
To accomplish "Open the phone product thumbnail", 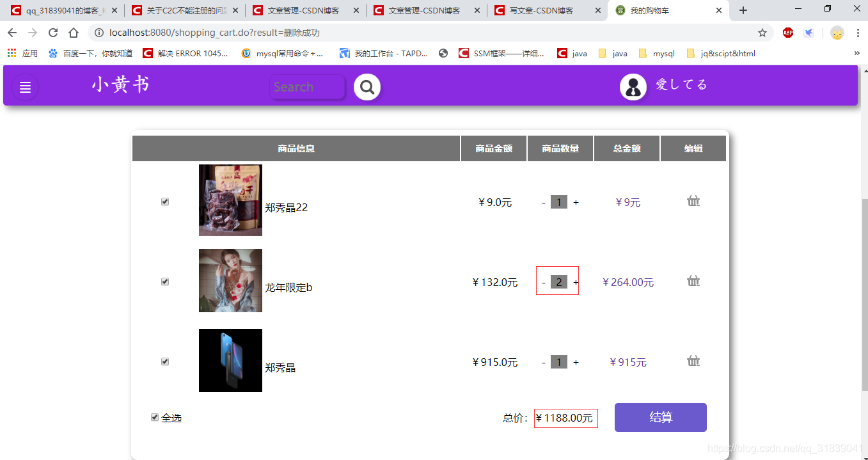I will [x=230, y=360].
